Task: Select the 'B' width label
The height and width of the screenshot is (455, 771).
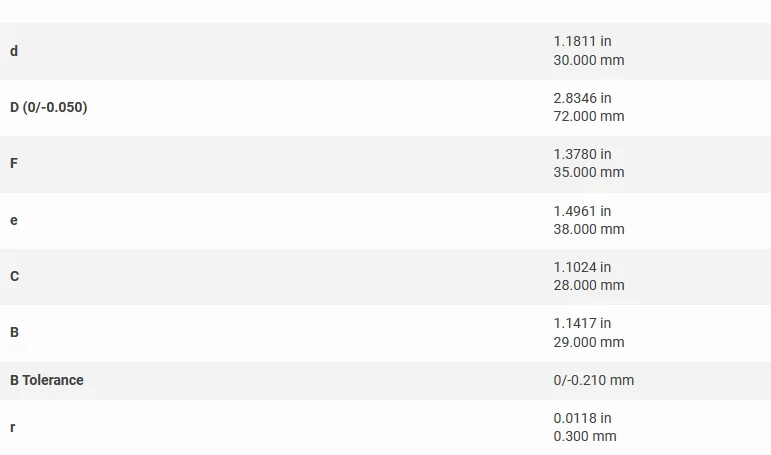Action: 14,333
